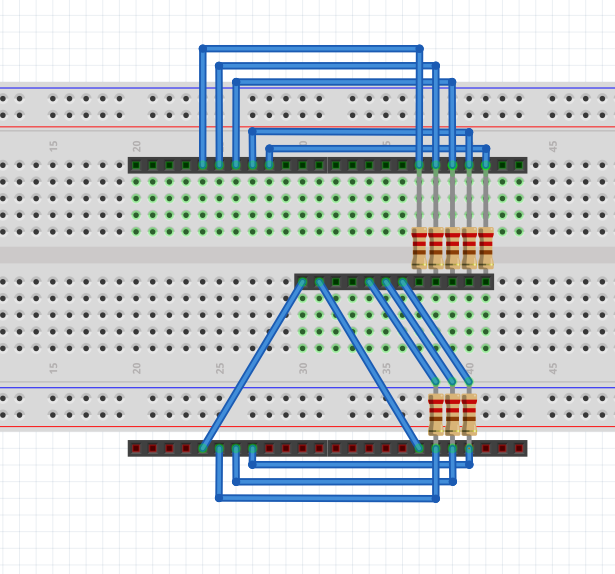Screen dimensions: 615x574
Task: Click the bottommost horizontal blue wire
Action: [x=327, y=497]
